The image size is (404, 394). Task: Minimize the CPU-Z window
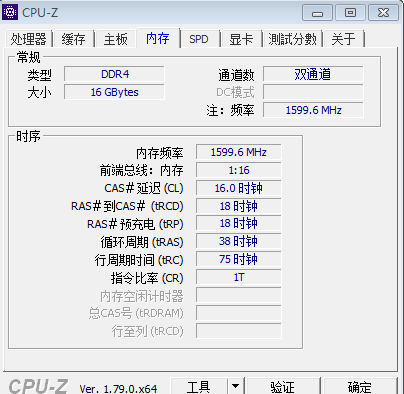[x=317, y=13]
